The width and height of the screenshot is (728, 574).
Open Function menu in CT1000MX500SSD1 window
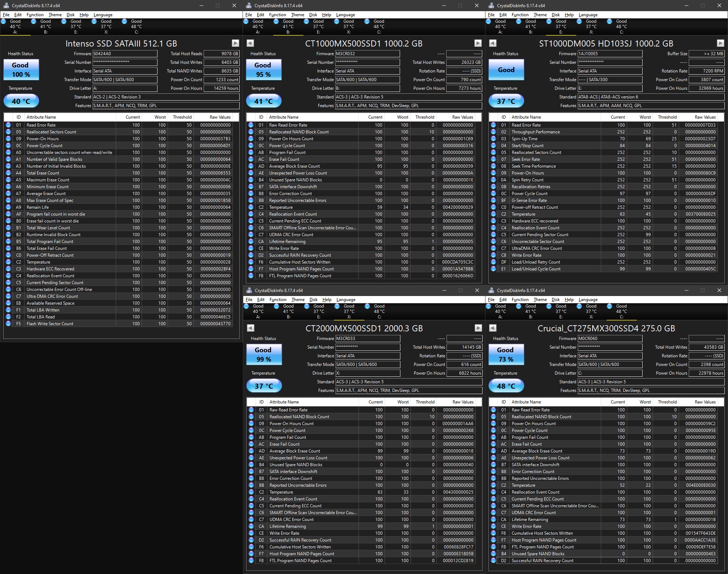(x=278, y=15)
